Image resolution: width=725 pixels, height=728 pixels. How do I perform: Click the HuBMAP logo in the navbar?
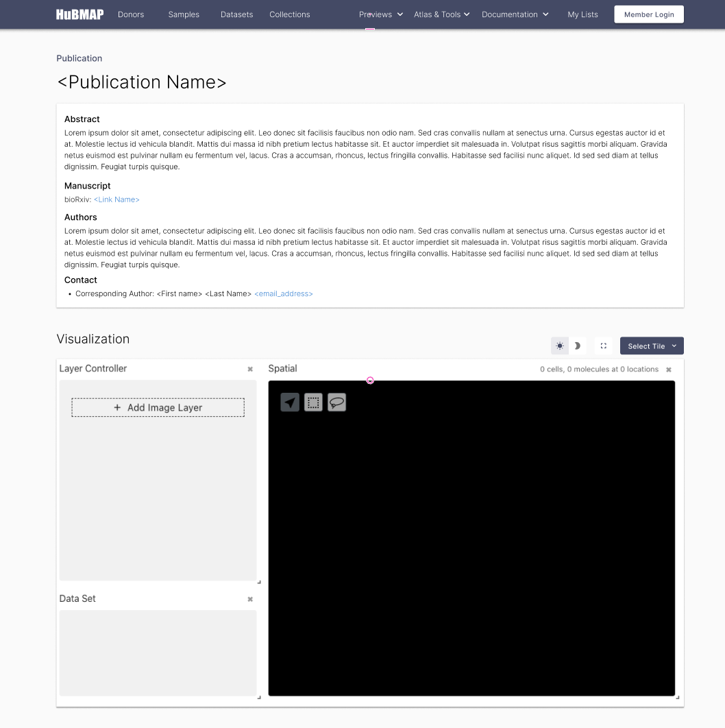[x=79, y=14]
